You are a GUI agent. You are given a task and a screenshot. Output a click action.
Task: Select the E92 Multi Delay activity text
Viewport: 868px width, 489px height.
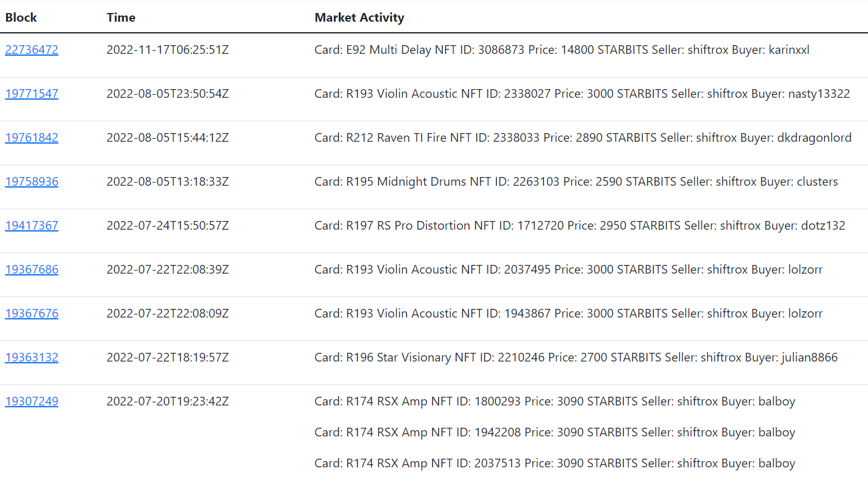point(562,50)
